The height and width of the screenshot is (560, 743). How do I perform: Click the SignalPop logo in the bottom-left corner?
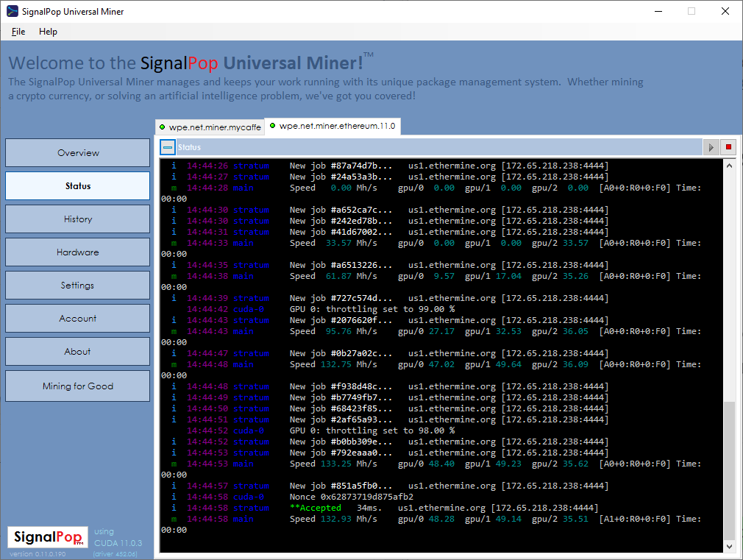pos(48,537)
